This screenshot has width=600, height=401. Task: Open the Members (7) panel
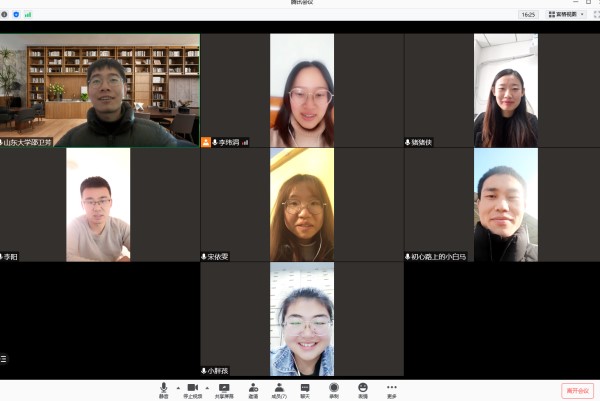[279, 388]
